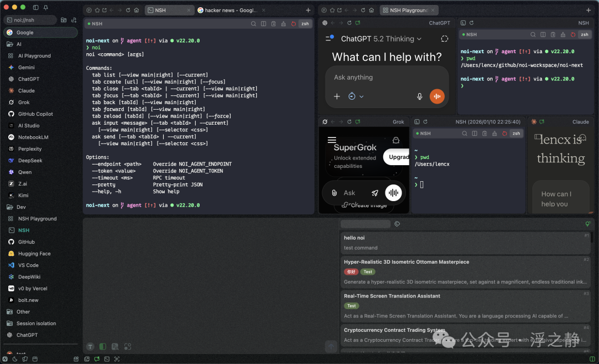599x364 pixels.
Task: Click the Grok rocket icon
Action: (x=375, y=193)
